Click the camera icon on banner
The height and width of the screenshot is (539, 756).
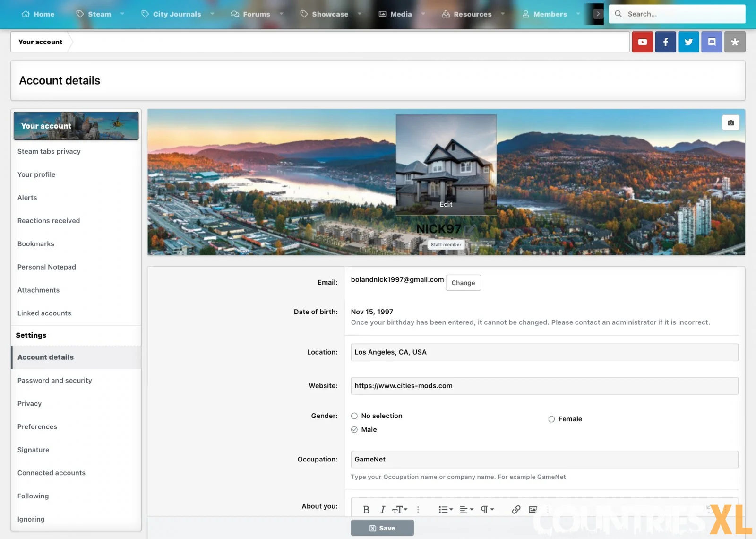pyautogui.click(x=730, y=122)
